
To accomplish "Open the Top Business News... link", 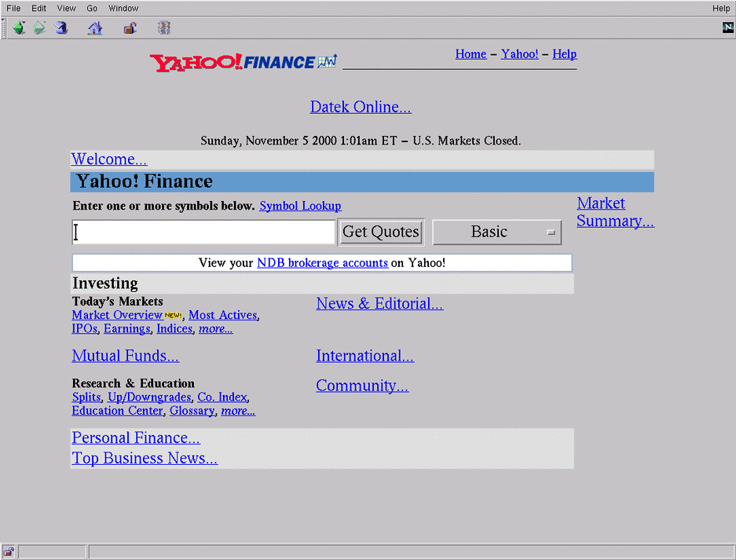I will [145, 458].
